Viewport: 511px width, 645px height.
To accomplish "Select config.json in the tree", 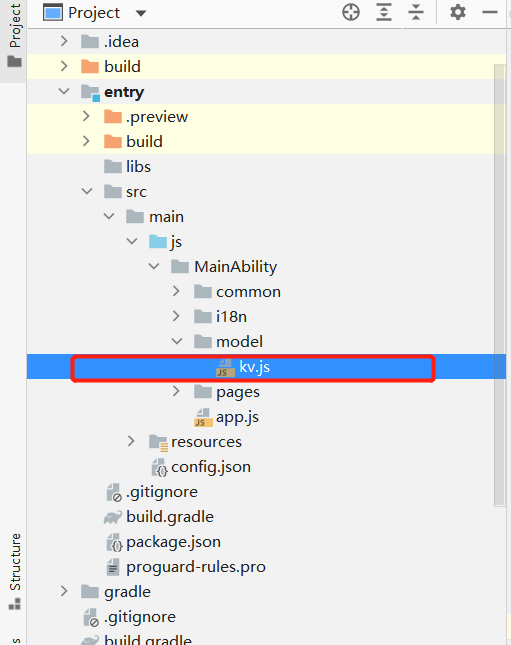I will [211, 467].
